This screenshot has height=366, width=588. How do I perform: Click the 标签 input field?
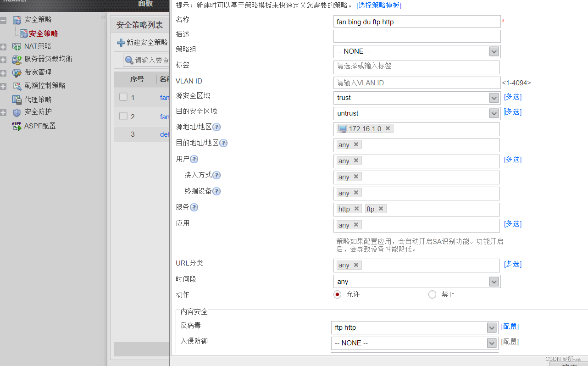(x=416, y=67)
